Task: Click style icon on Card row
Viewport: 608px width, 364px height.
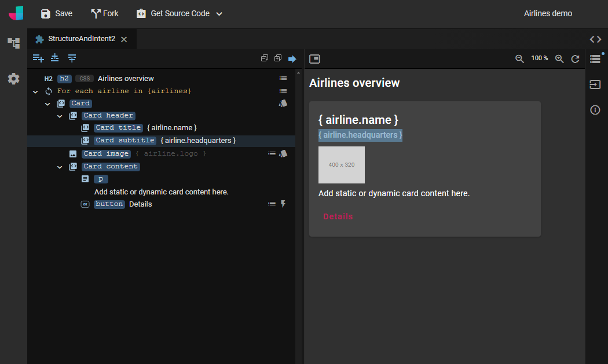Action: click(x=283, y=103)
